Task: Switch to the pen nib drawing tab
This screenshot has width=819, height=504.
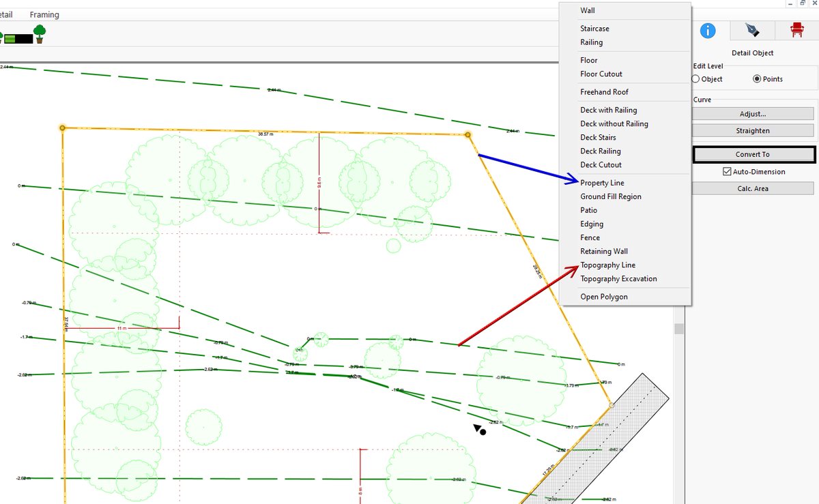Action: pos(752,30)
